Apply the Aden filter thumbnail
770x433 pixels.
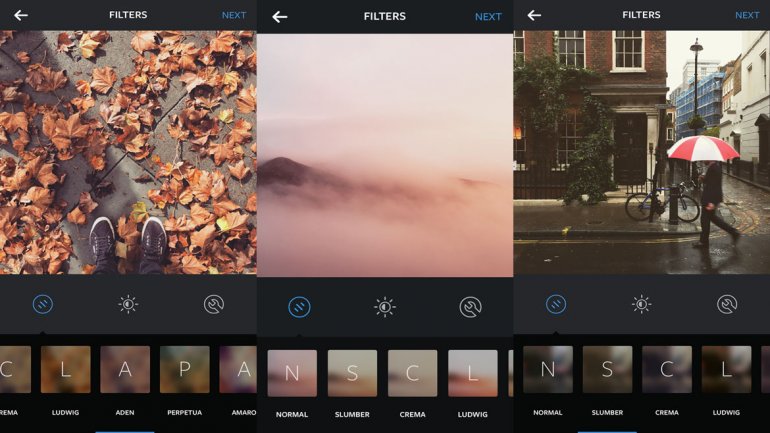125,370
